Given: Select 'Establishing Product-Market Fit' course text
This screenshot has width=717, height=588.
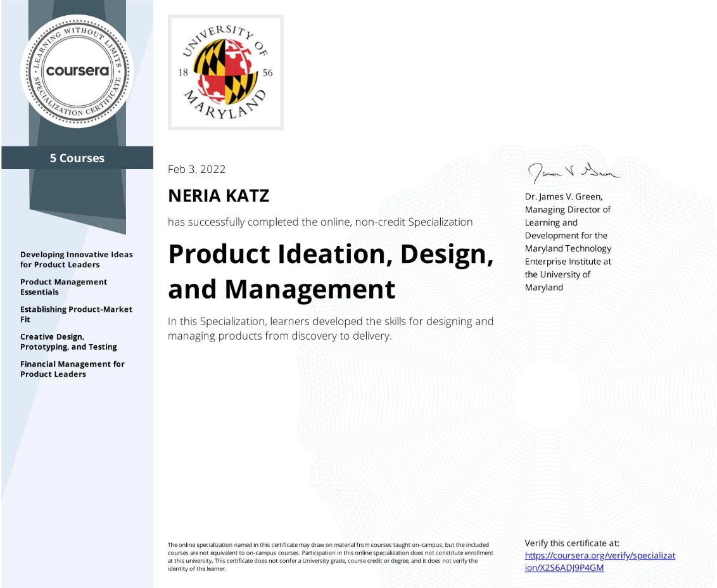Looking at the screenshot, I should click(x=76, y=314).
